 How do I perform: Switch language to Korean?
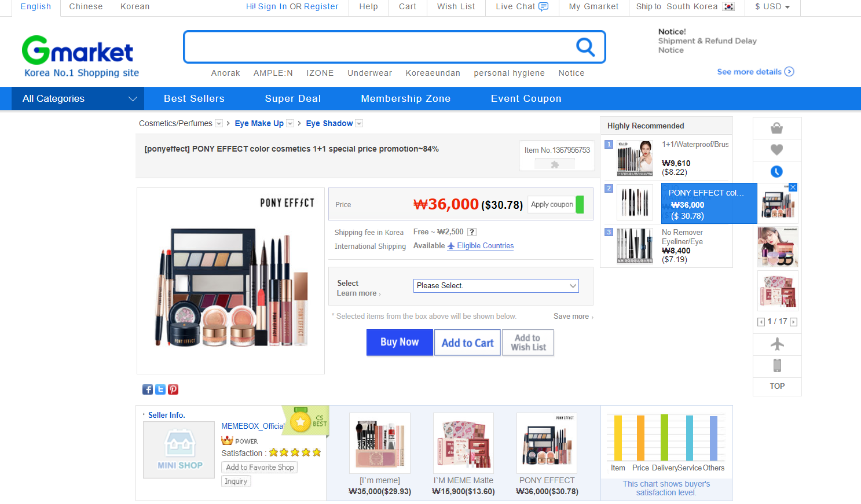pyautogui.click(x=135, y=6)
